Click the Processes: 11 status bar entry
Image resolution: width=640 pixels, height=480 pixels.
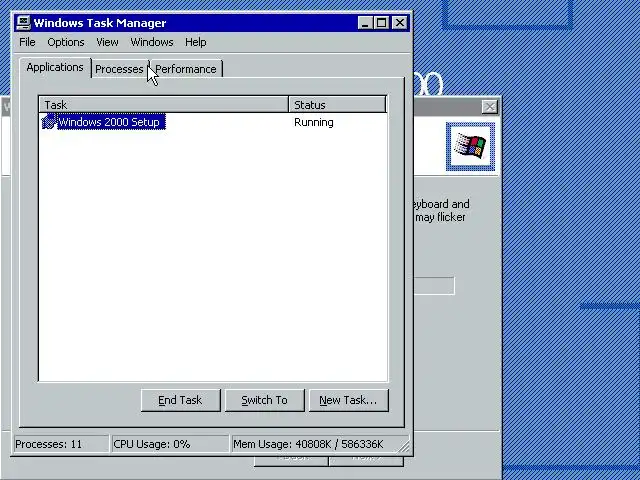[x=61, y=444]
